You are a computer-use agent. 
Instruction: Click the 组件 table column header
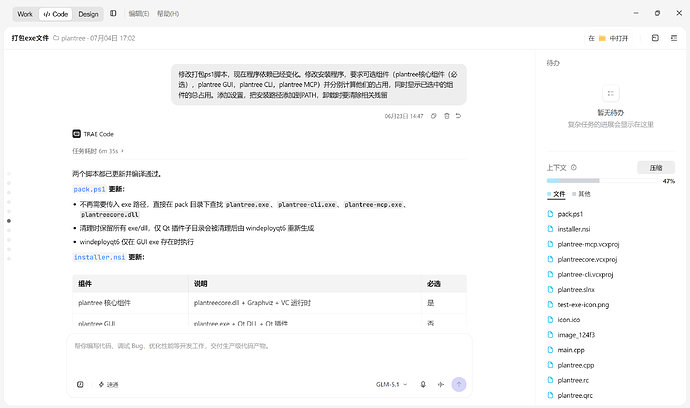[x=130, y=284]
